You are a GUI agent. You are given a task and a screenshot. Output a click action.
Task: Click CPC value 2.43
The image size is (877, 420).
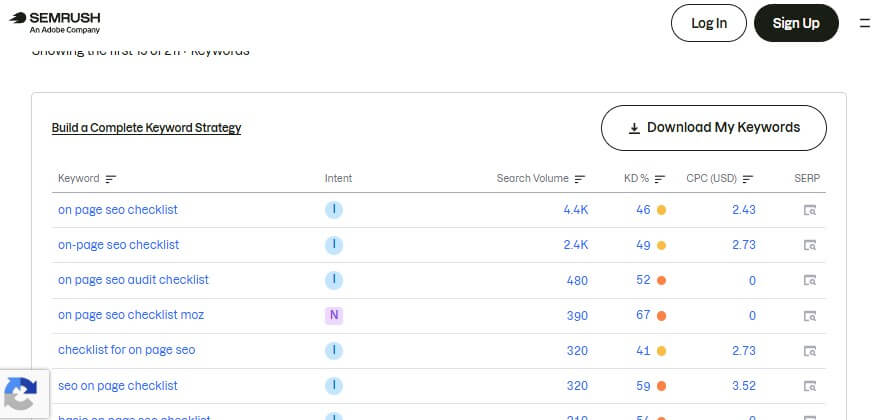[744, 210]
